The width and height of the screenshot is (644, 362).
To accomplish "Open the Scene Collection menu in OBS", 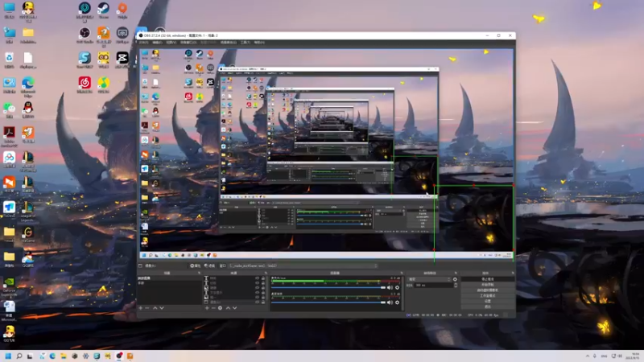I will [x=229, y=43].
